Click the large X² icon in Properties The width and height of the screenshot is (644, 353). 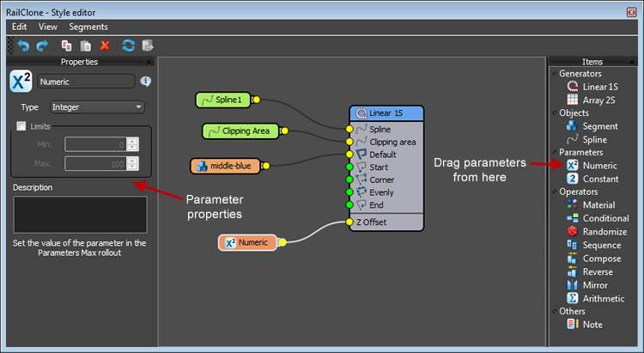pos(21,82)
